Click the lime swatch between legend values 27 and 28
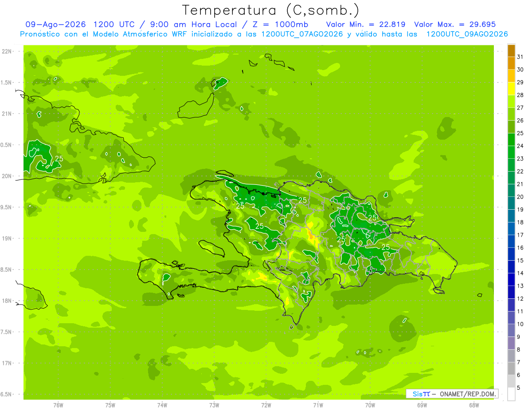This screenshot has width=532, height=411. [x=511, y=101]
